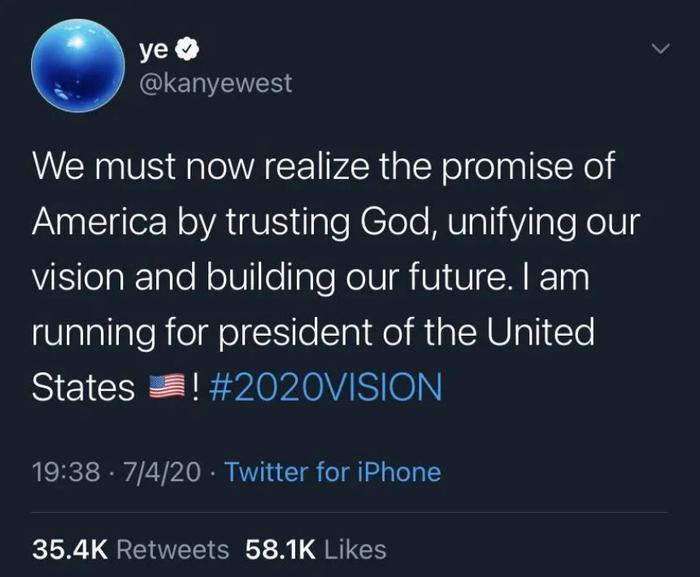Click the 7/4/20 date

[162, 472]
